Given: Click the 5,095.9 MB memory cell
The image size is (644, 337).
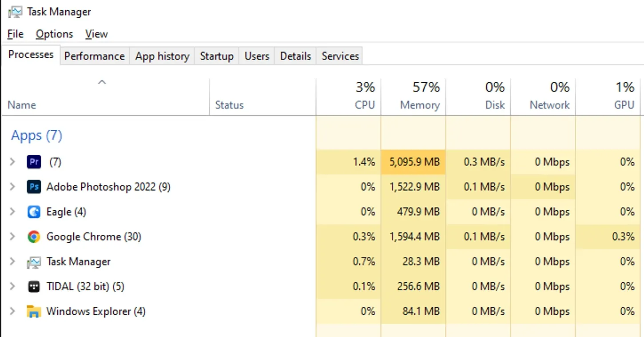Looking at the screenshot, I should point(413,162).
